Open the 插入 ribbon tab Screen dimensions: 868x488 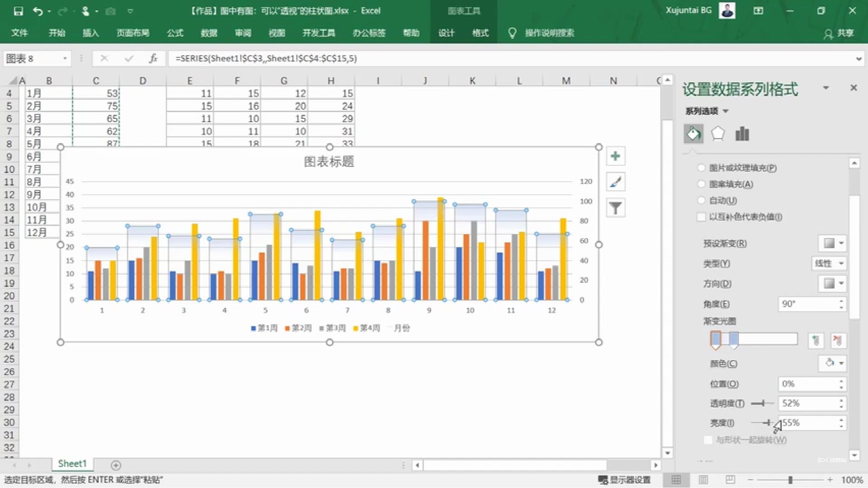[90, 33]
